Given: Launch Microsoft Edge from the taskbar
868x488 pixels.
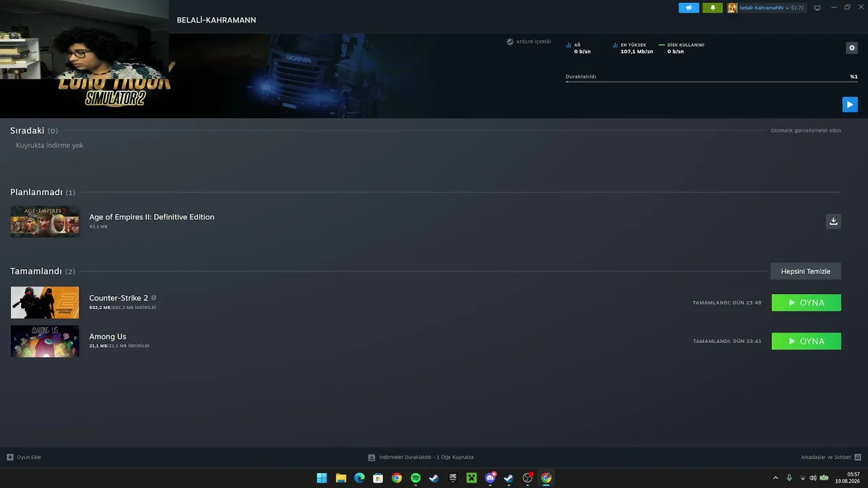Looking at the screenshot, I should pos(359,478).
